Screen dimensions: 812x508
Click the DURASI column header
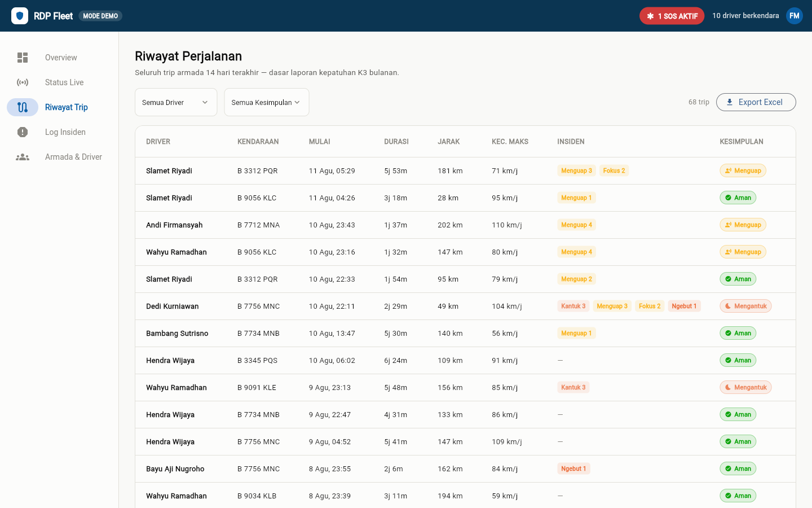pyautogui.click(x=396, y=142)
